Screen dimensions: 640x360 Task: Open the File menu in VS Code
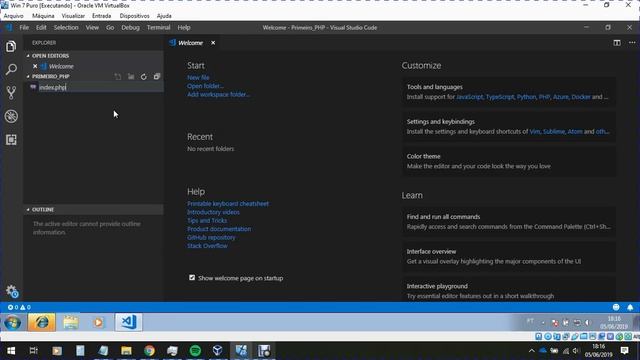click(24, 27)
